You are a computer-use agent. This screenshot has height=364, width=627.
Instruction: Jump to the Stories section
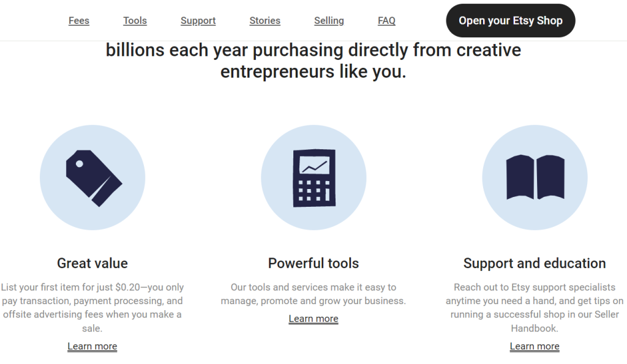[265, 21]
